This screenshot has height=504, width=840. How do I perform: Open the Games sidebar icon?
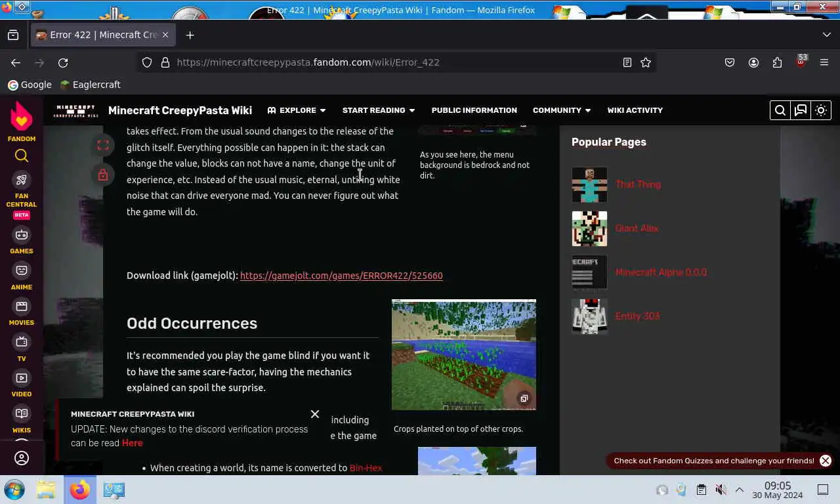pos(22,235)
